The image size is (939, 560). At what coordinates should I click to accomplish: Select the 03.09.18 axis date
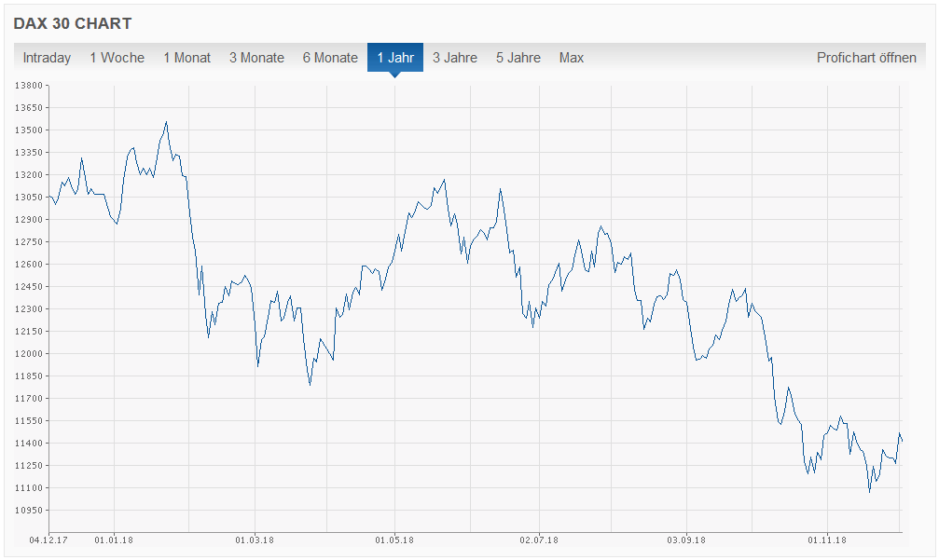[686, 540]
